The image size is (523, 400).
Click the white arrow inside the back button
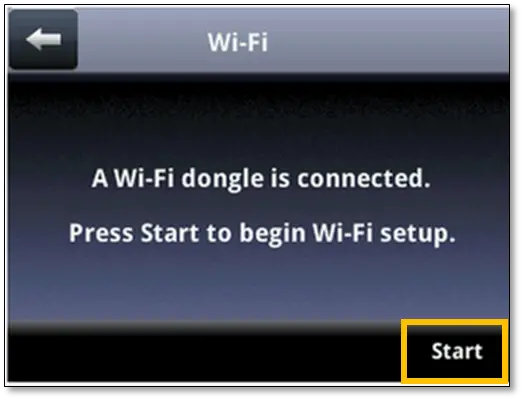click(x=44, y=39)
